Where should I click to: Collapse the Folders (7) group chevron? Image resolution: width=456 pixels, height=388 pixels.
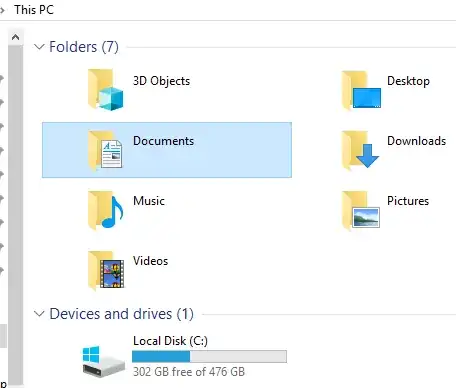(39, 47)
